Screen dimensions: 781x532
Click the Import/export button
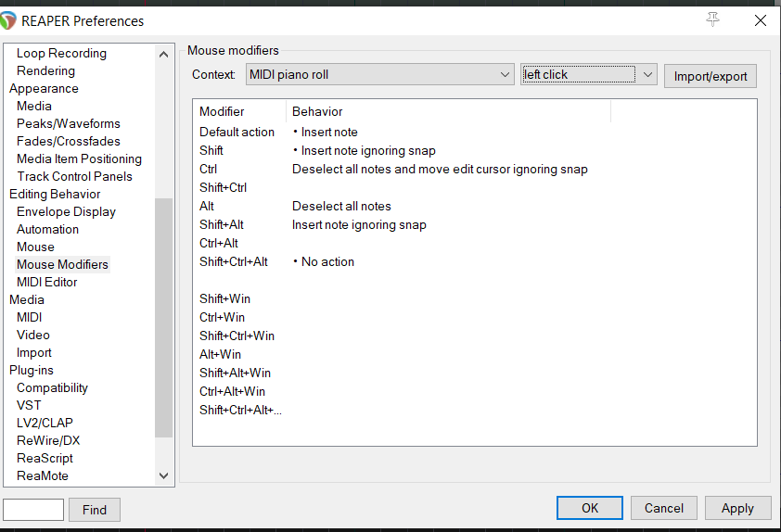click(711, 76)
